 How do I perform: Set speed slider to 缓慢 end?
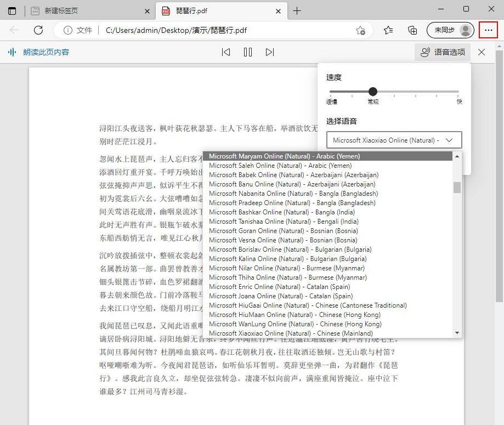(331, 92)
